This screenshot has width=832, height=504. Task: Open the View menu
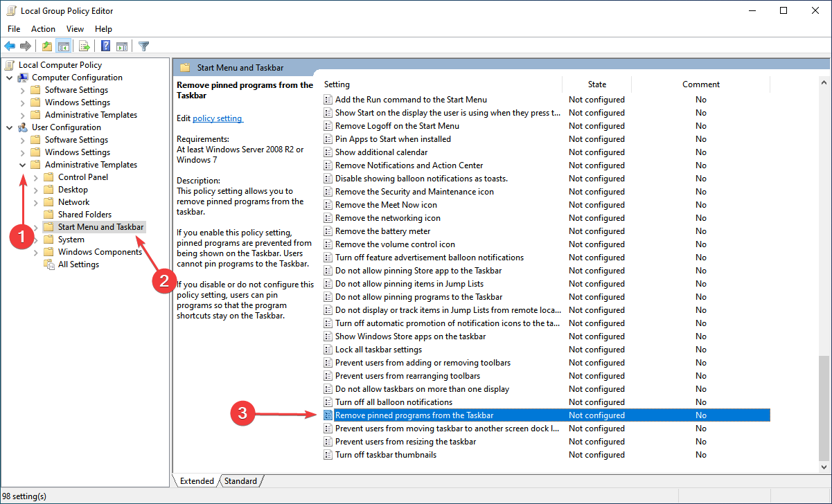click(x=75, y=29)
